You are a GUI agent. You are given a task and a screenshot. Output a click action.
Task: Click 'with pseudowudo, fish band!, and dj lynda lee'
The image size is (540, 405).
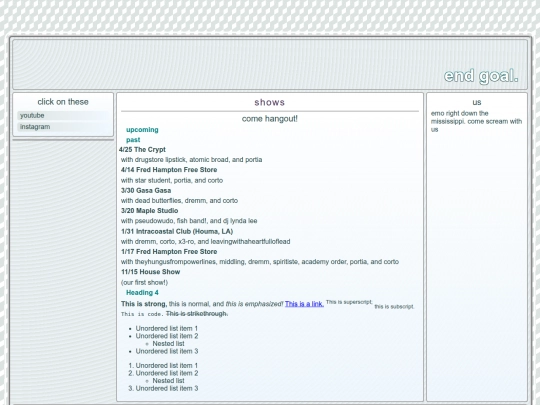189,221
